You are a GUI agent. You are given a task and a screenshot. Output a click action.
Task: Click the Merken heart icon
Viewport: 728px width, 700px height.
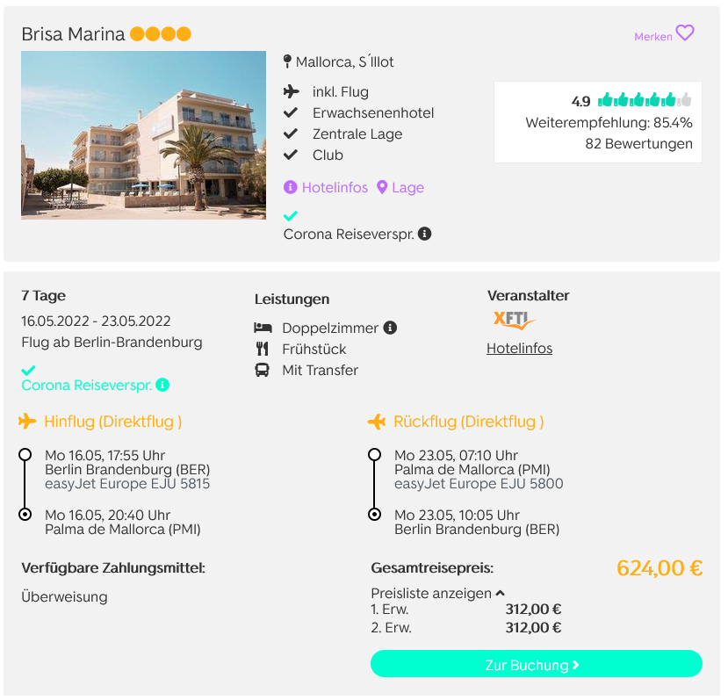(685, 33)
